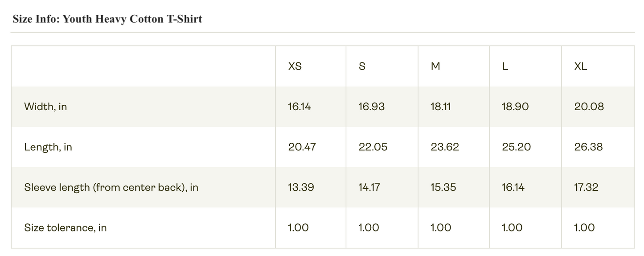
Task: Select the 20.47 length cell
Action: pyautogui.click(x=302, y=147)
